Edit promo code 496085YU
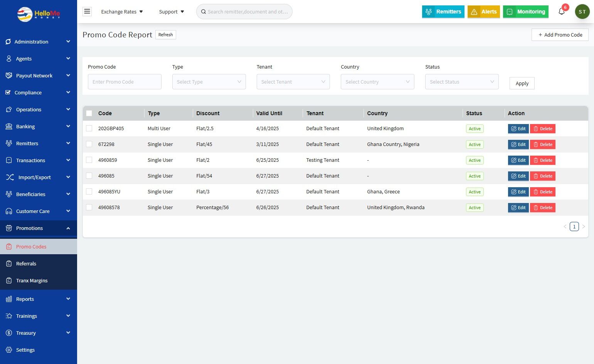594x364 pixels. [x=518, y=192]
